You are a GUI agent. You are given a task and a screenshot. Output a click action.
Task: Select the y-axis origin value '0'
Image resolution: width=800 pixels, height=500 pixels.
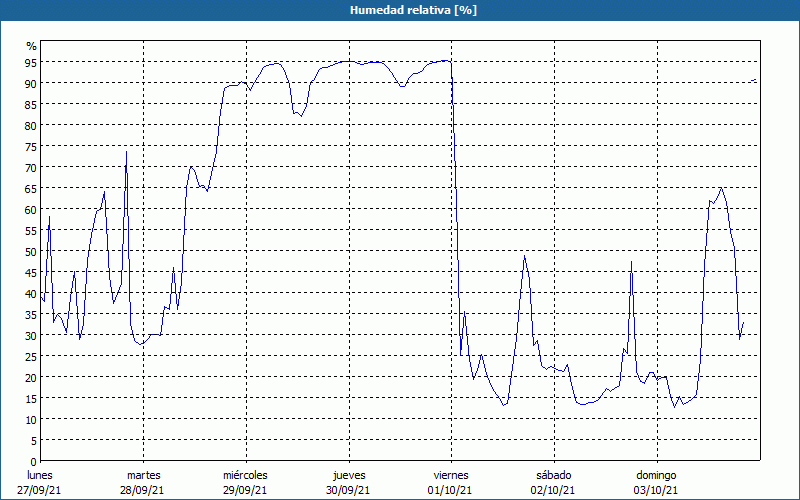[34, 462]
